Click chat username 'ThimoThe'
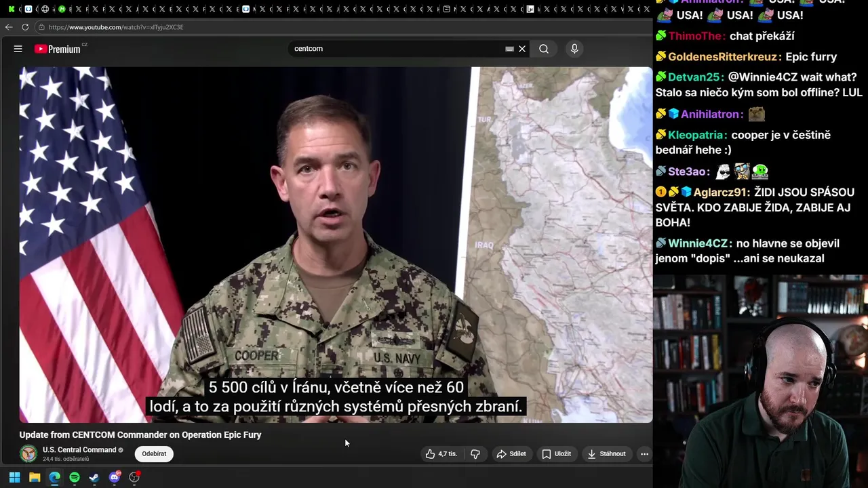The width and height of the screenshot is (868, 488). coord(696,36)
